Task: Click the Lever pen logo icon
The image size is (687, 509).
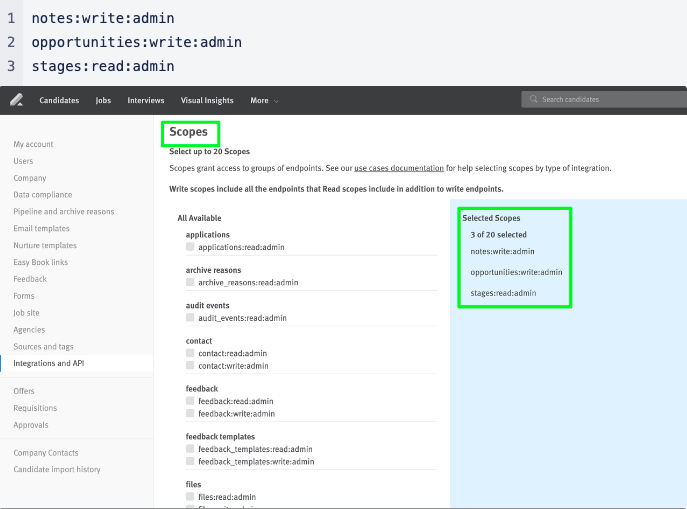Action: pyautogui.click(x=17, y=100)
